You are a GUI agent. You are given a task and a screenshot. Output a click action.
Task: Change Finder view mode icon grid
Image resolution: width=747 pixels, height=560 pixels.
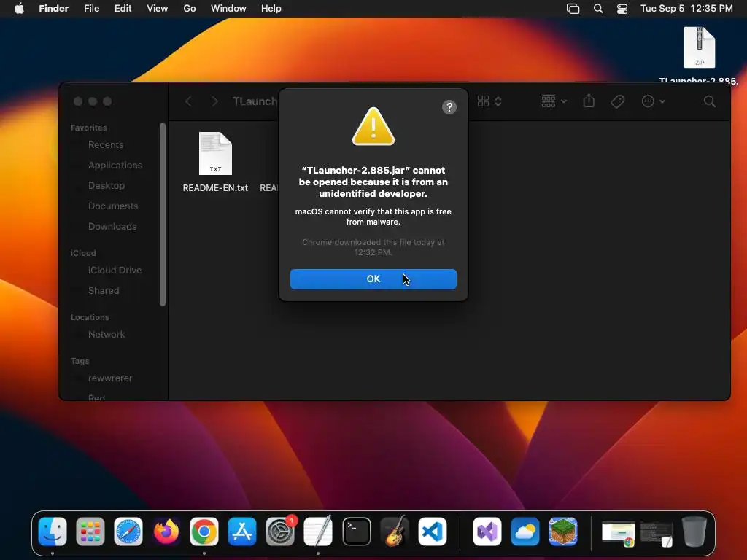(489, 101)
